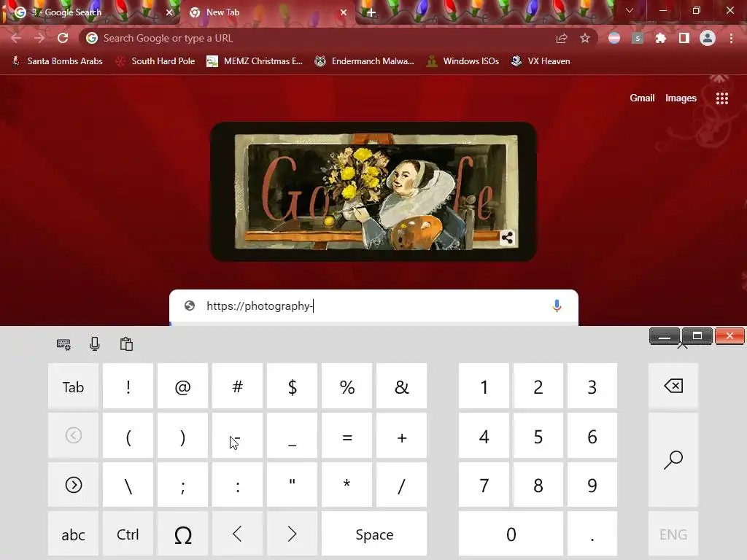Tap the $ key
Image resolution: width=747 pixels, height=560 pixels.
[292, 386]
